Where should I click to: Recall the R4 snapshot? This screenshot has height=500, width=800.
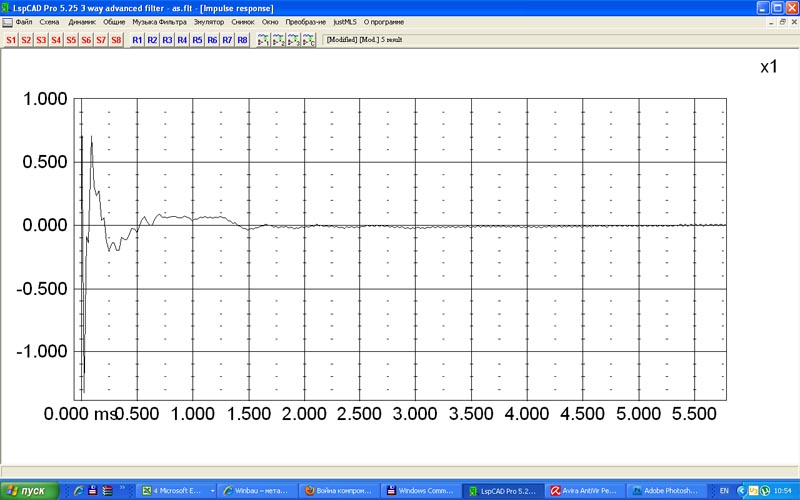pyautogui.click(x=182, y=40)
